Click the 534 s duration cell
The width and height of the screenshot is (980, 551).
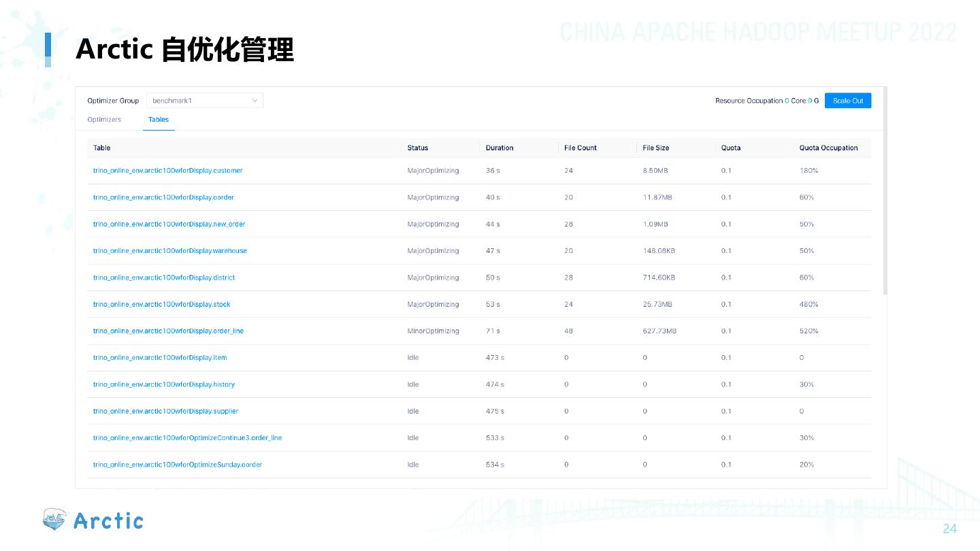[495, 465]
